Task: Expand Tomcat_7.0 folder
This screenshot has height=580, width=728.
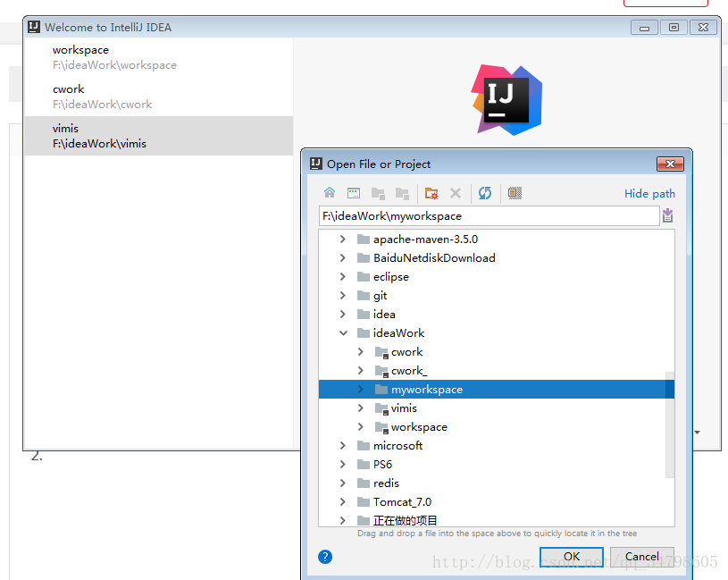Action: (x=343, y=502)
